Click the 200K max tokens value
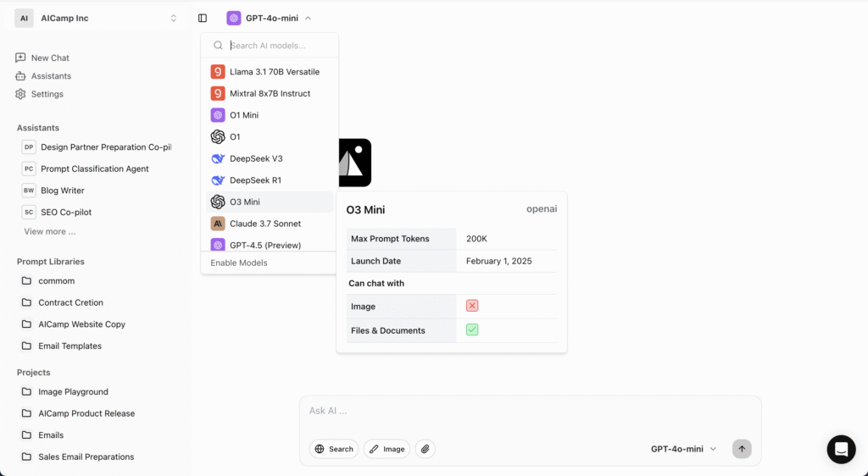The image size is (868, 476). click(476, 239)
